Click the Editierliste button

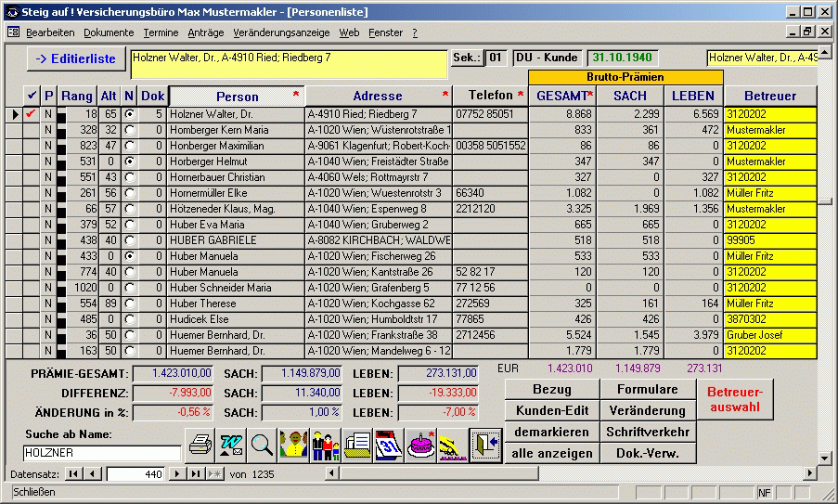tap(75, 58)
